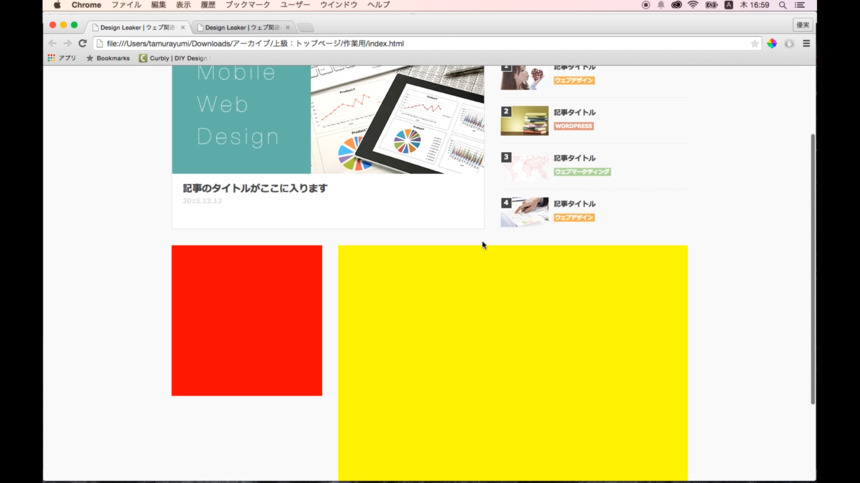This screenshot has width=860, height=483.
Task: Switch to the second Design Leaker tab
Action: 242,27
